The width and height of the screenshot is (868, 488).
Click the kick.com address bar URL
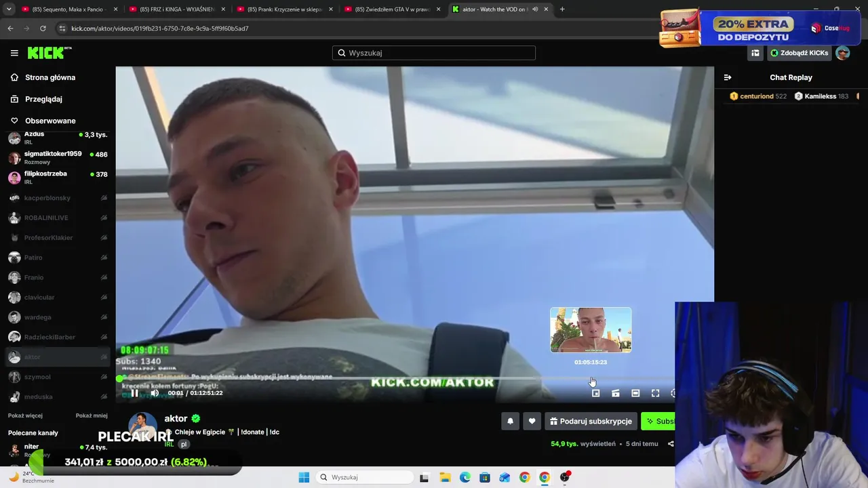(160, 28)
